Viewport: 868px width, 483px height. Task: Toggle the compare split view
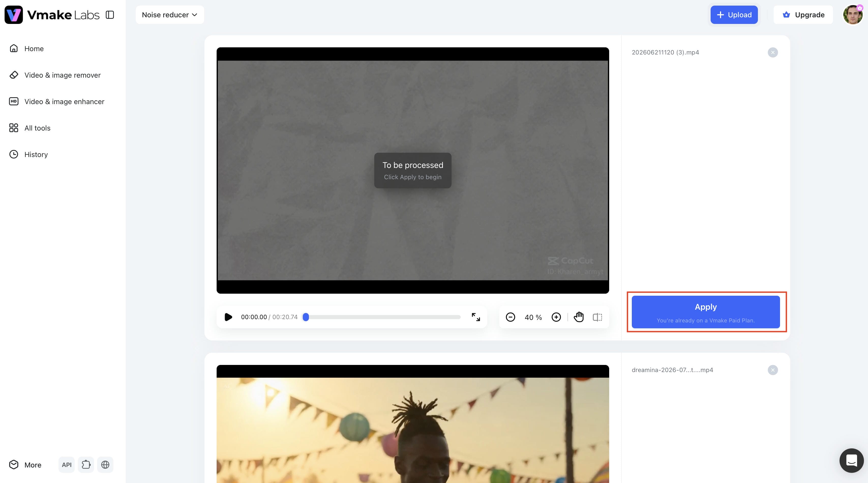[597, 317]
